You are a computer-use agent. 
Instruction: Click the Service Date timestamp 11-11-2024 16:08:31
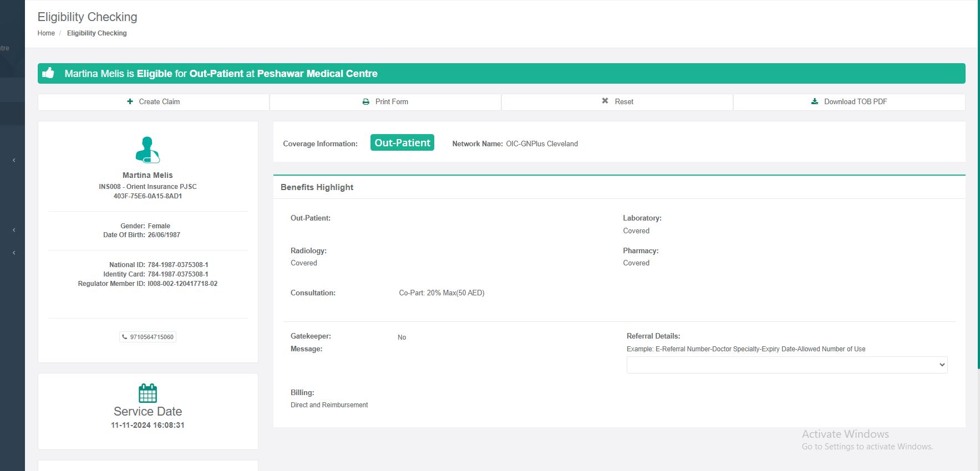148,425
